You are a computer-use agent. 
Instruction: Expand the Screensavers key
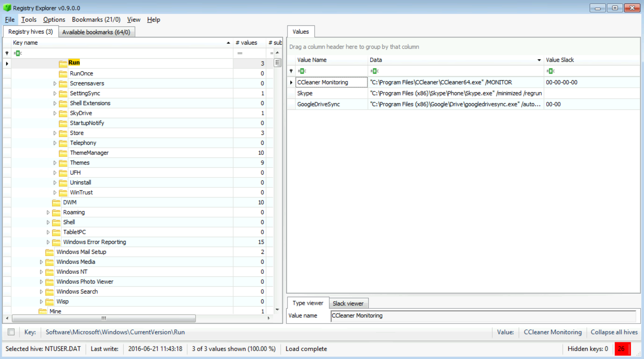click(x=55, y=83)
